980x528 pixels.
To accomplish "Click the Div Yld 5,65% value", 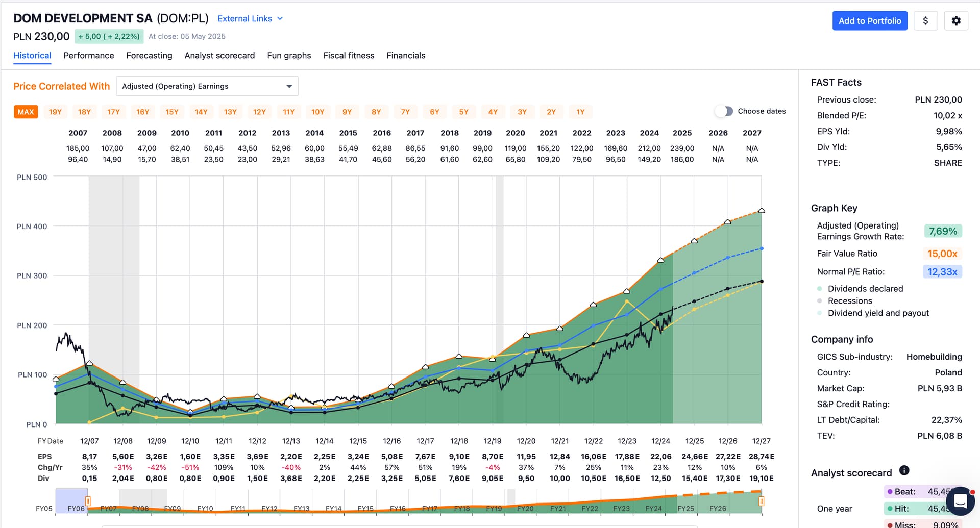I will click(949, 147).
